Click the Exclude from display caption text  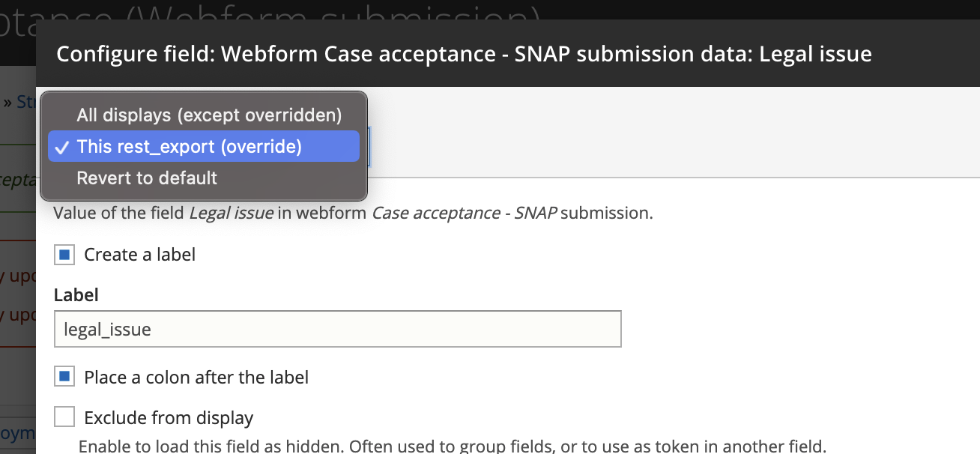[x=169, y=417]
